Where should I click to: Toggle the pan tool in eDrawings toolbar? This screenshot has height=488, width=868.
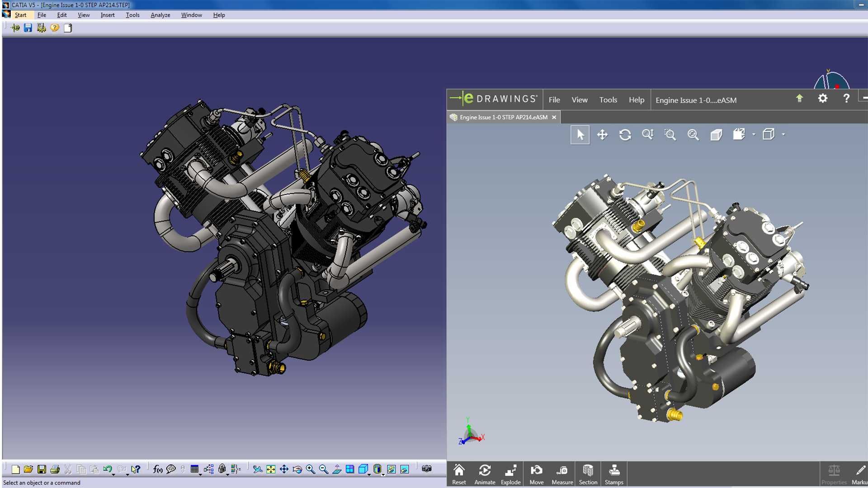click(602, 134)
